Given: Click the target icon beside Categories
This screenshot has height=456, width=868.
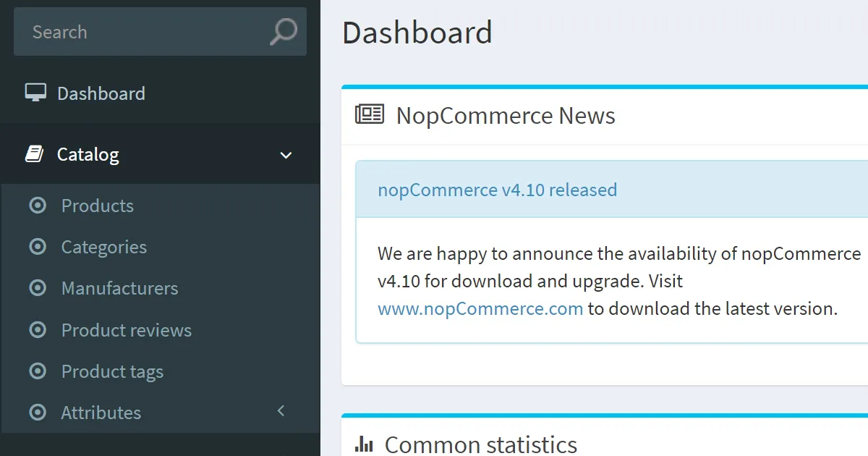Looking at the screenshot, I should pos(38,247).
